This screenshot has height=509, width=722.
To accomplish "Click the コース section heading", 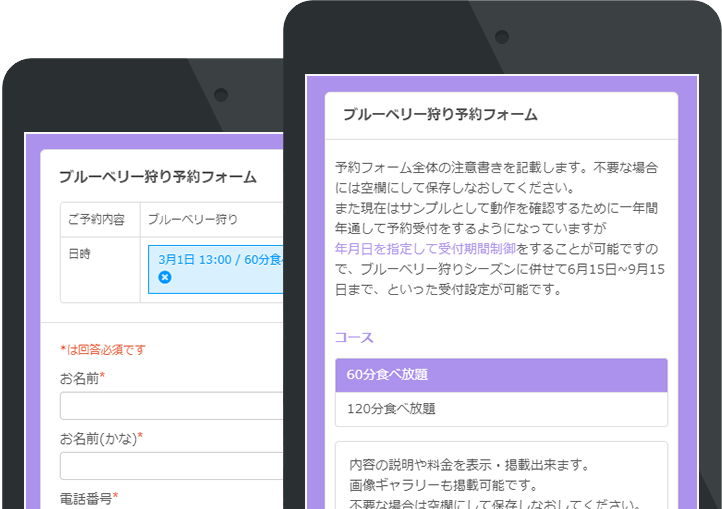I will pyautogui.click(x=353, y=338).
